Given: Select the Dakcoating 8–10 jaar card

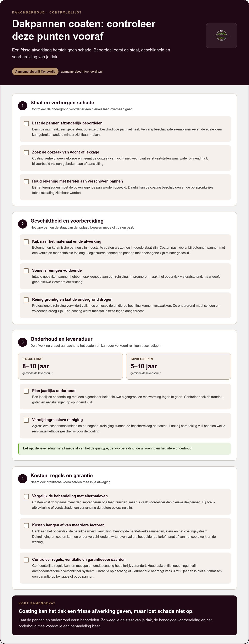Looking at the screenshot, I should (x=71, y=366).
